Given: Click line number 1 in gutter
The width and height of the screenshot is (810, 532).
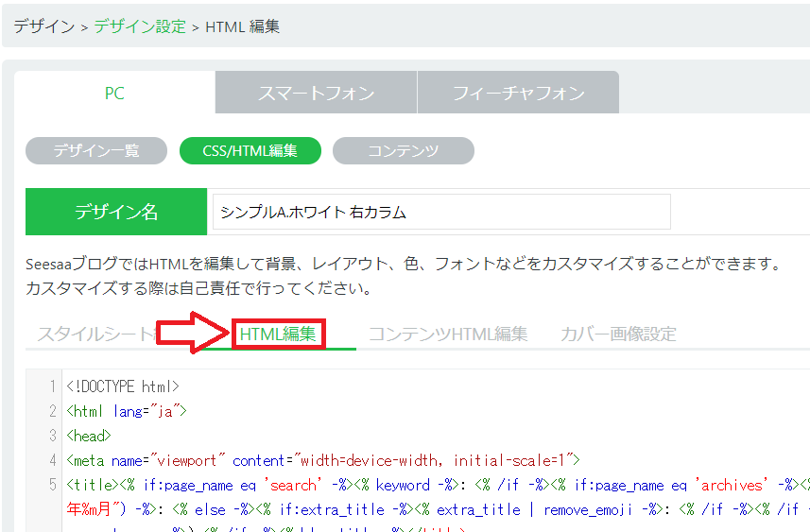Looking at the screenshot, I should [52, 386].
